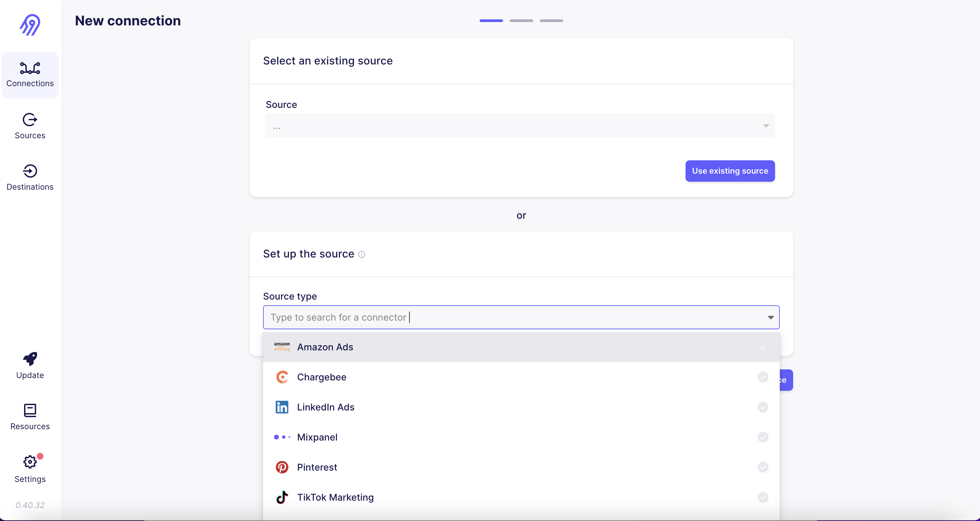Click the check mark on Amazon Ads row
This screenshot has height=521, width=980.
(x=763, y=347)
